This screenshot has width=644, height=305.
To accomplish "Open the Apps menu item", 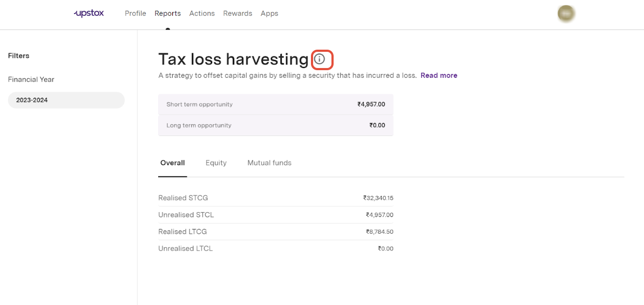I will point(269,13).
